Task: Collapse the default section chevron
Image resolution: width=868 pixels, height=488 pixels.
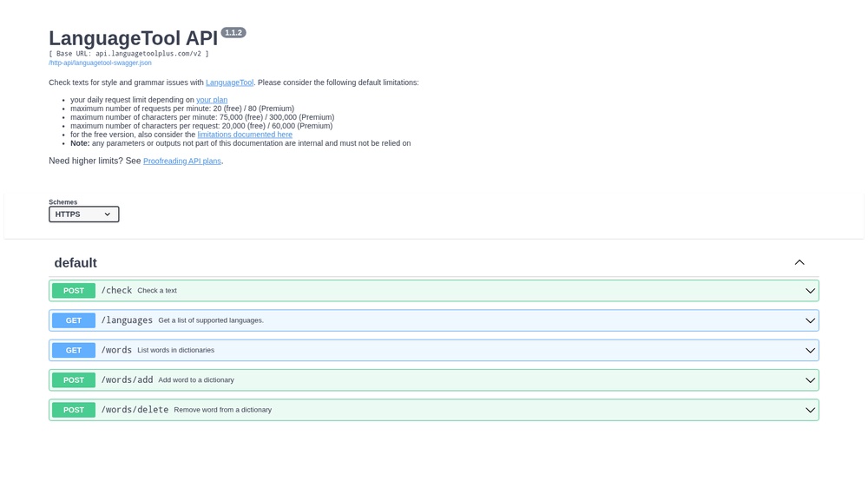Action: [799, 262]
